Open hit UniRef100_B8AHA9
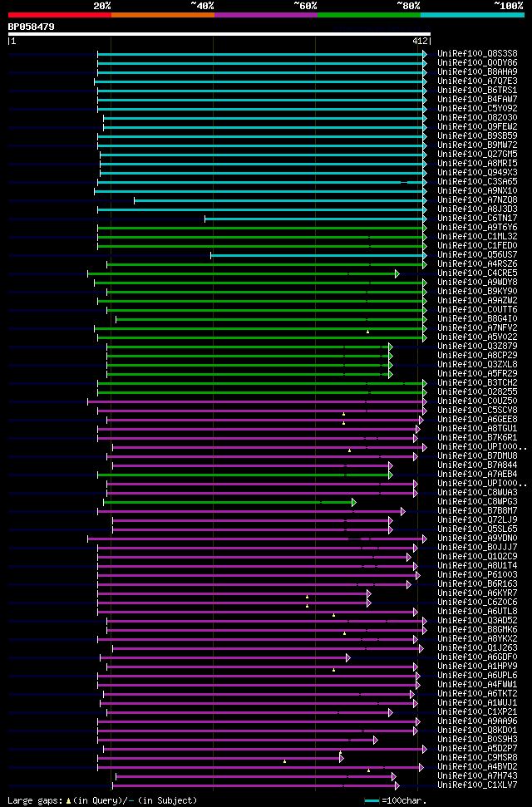 click(477, 72)
